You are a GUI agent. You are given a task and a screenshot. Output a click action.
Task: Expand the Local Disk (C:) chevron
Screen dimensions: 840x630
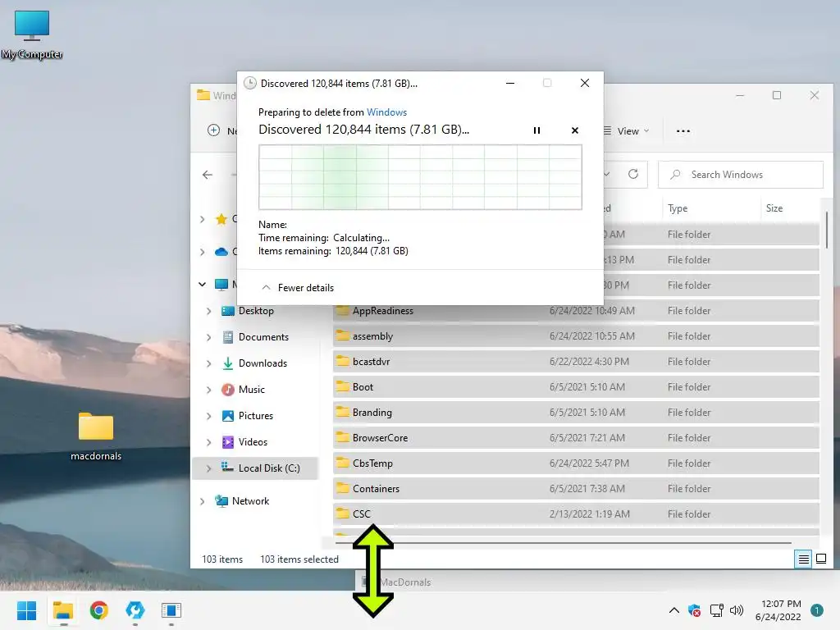tap(208, 468)
